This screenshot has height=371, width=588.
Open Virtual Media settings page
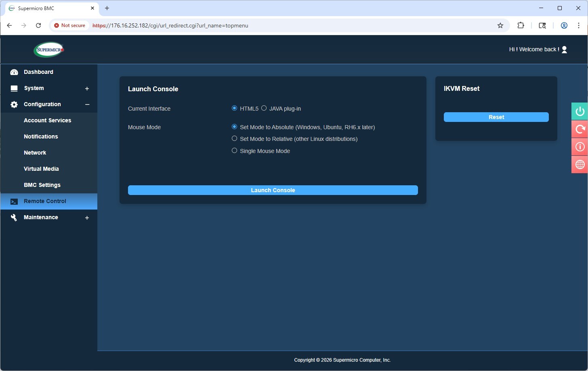coord(41,169)
